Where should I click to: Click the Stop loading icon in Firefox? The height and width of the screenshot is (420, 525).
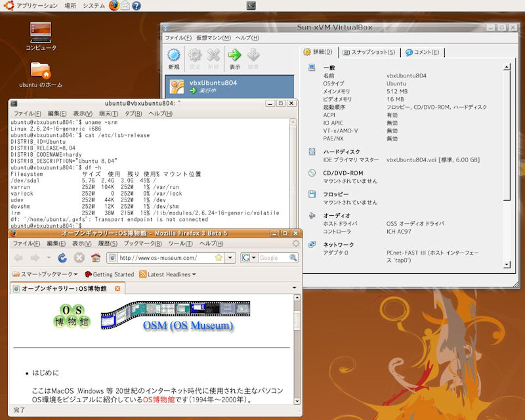coord(79,257)
